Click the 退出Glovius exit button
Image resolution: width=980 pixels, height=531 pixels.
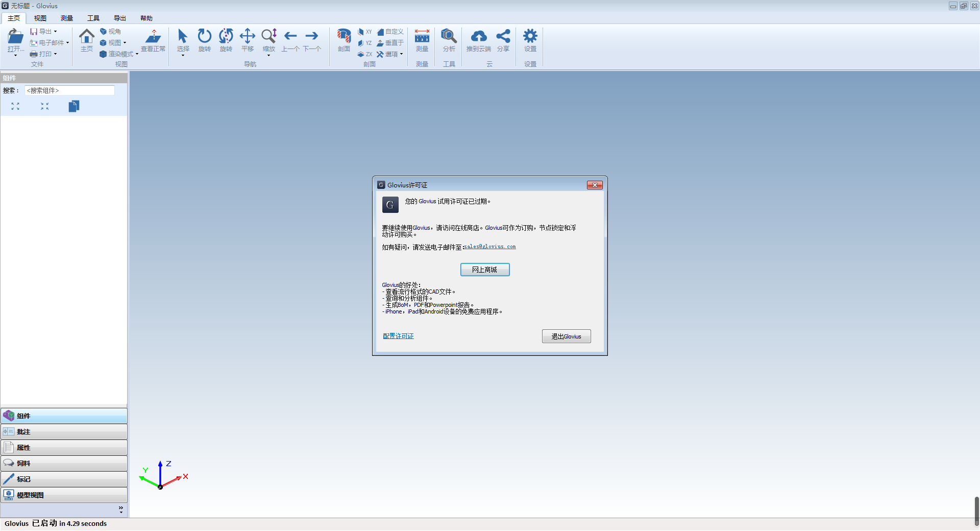click(x=567, y=336)
